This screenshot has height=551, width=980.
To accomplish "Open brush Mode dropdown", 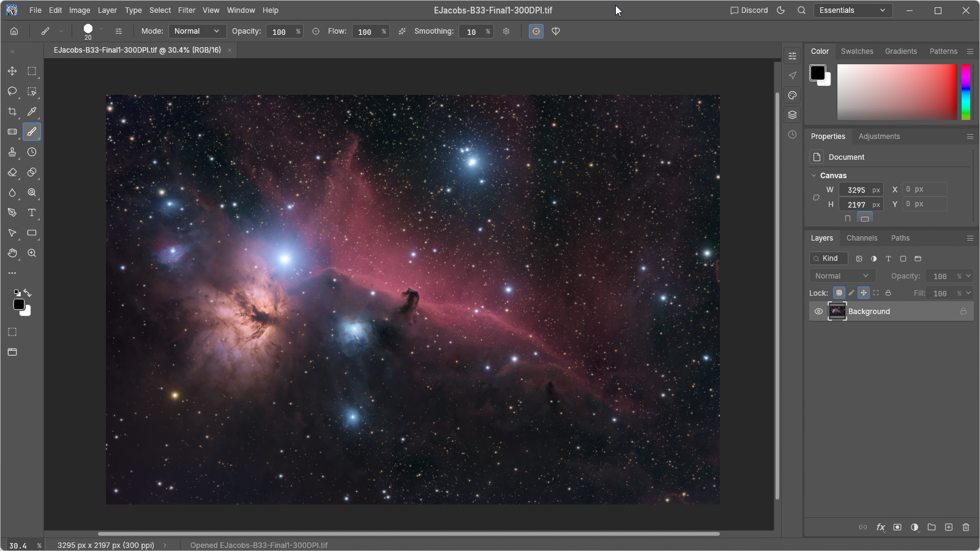I will 197,31.
